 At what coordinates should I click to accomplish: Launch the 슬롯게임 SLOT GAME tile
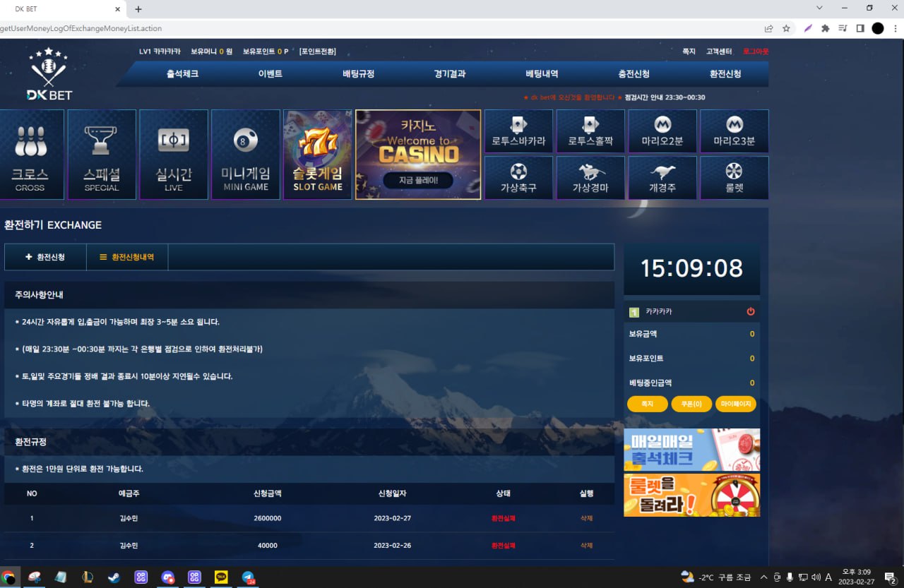(318, 155)
